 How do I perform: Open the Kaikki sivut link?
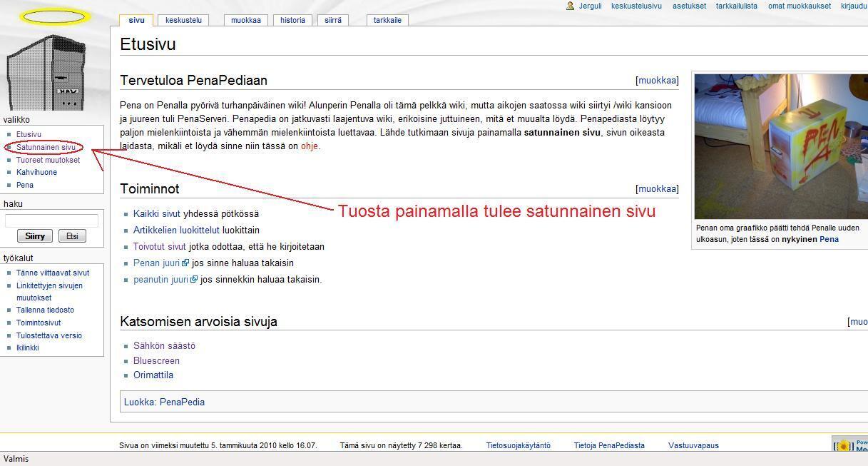(157, 213)
